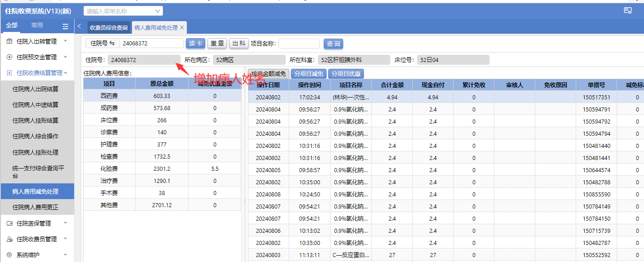Select the row with 单据号 150517351

pyautogui.click(x=446, y=97)
